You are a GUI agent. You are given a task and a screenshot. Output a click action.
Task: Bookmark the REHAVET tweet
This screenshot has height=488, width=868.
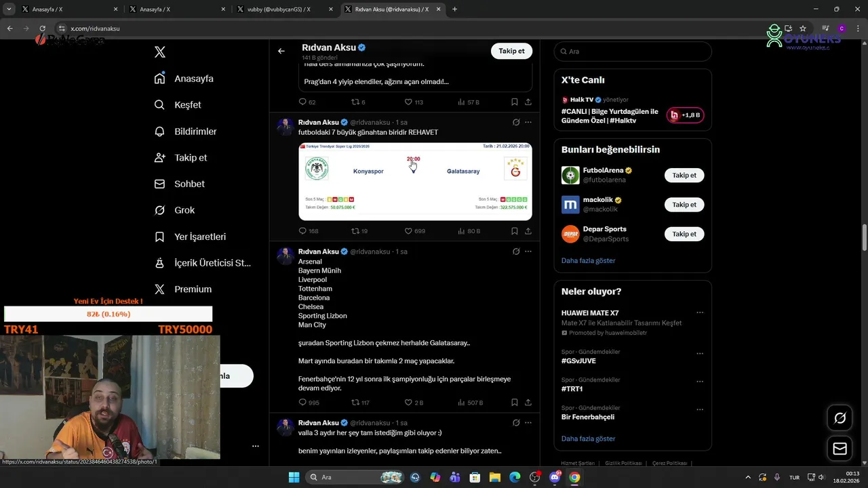(x=514, y=231)
